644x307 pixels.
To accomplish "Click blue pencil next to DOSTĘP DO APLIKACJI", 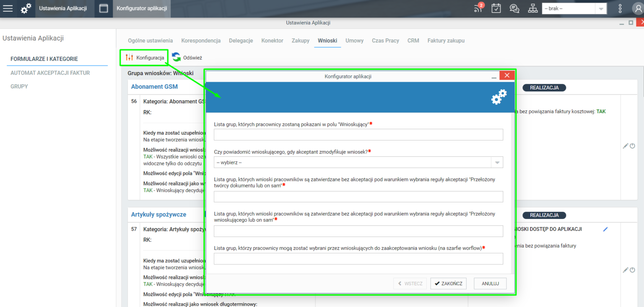I will (605, 229).
